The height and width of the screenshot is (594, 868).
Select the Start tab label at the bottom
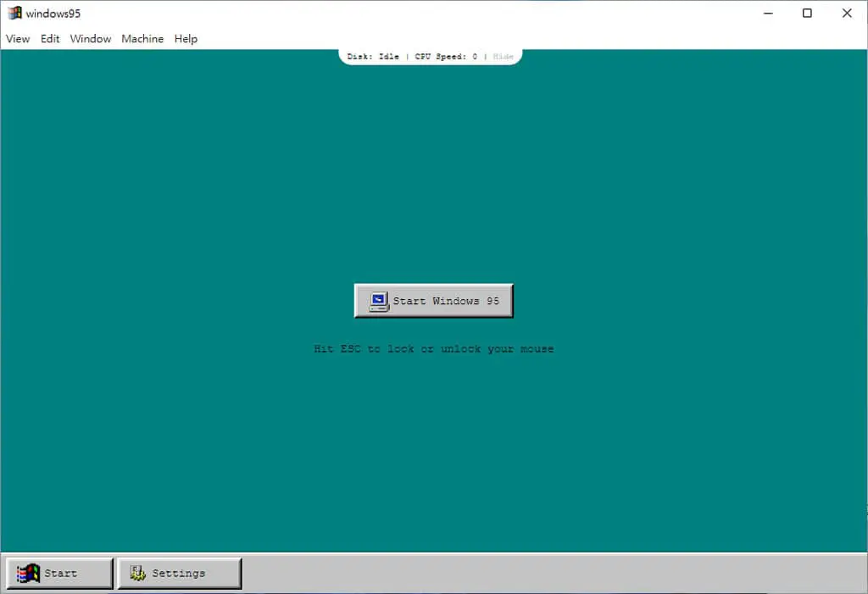pyautogui.click(x=61, y=574)
